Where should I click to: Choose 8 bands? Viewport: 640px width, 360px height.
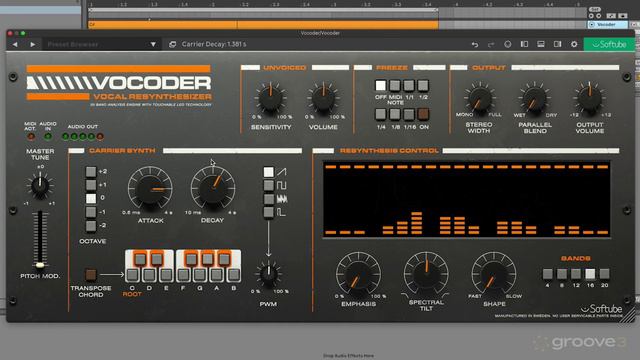point(562,273)
